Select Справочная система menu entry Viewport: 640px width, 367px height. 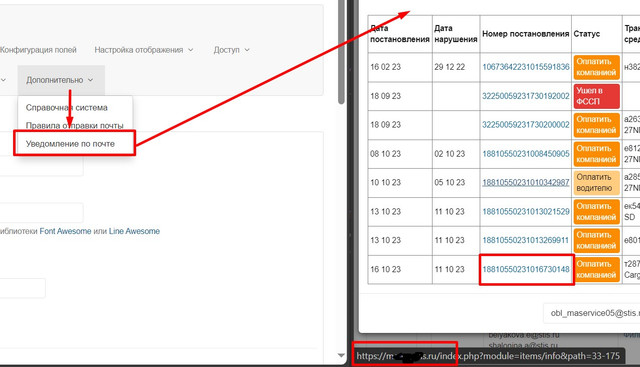[x=67, y=108]
